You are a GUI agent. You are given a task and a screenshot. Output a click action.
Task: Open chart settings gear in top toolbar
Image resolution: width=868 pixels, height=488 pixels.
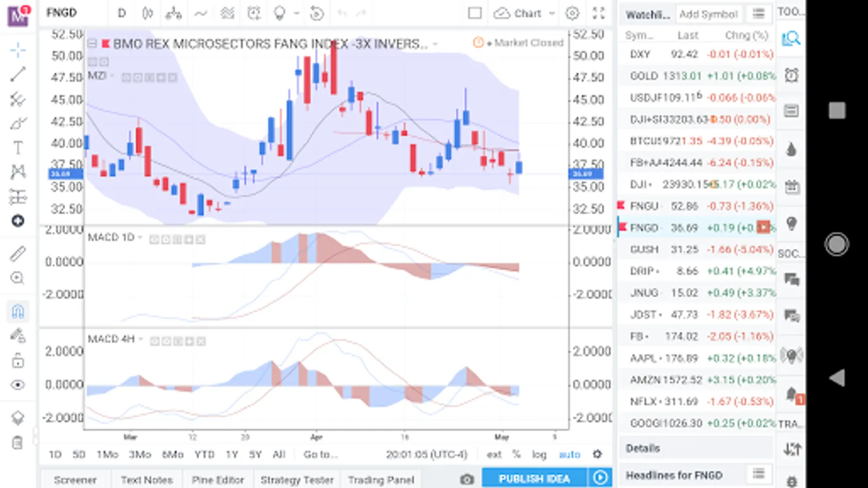click(572, 13)
